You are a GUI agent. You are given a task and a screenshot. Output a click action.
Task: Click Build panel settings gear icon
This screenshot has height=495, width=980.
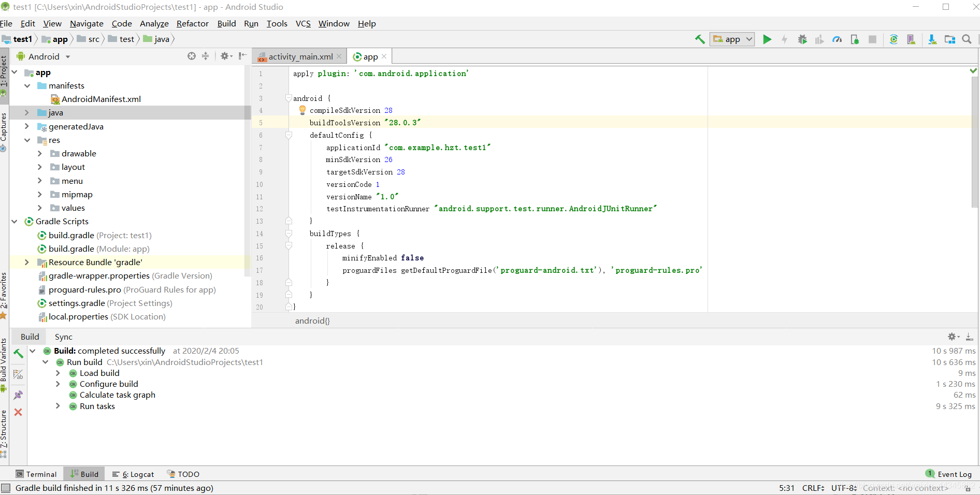pos(953,337)
